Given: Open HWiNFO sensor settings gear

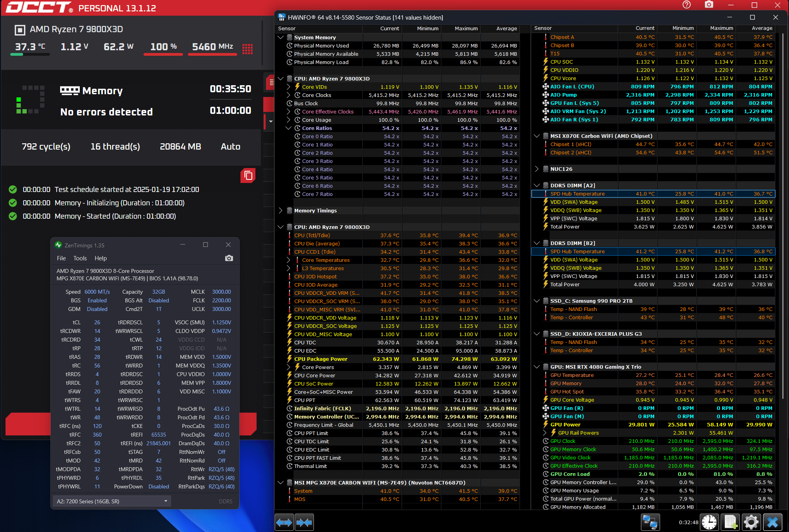Looking at the screenshot, I should [751, 522].
